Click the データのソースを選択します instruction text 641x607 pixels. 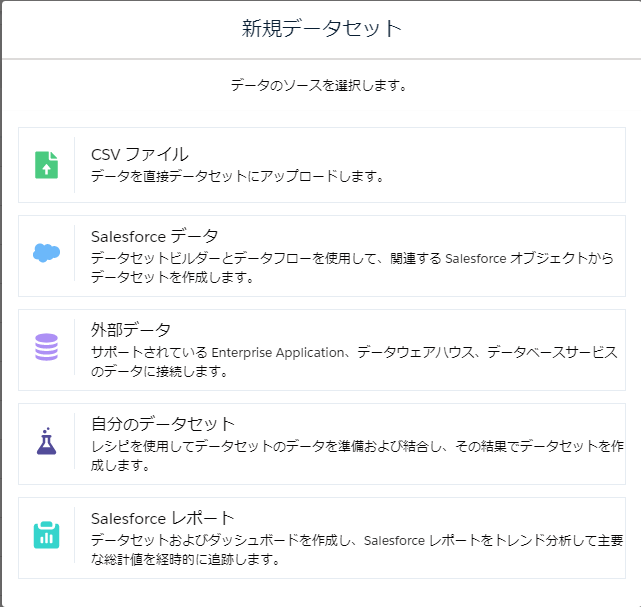click(x=320, y=86)
